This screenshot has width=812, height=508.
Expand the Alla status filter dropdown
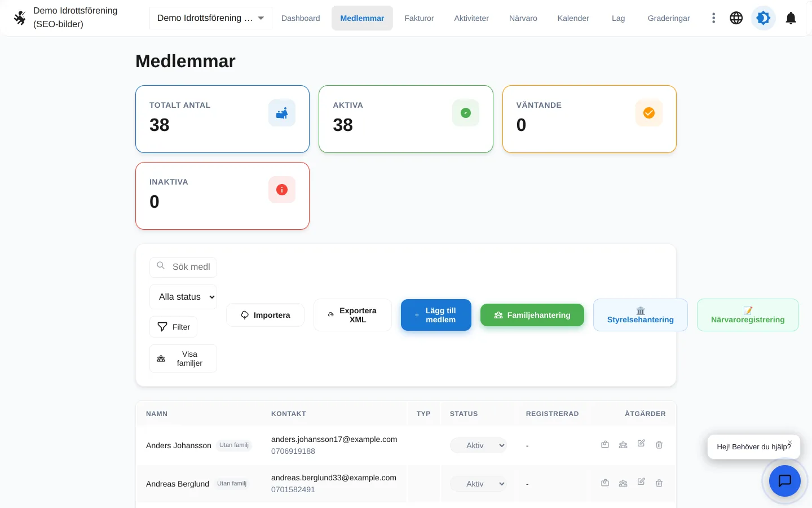tap(183, 297)
